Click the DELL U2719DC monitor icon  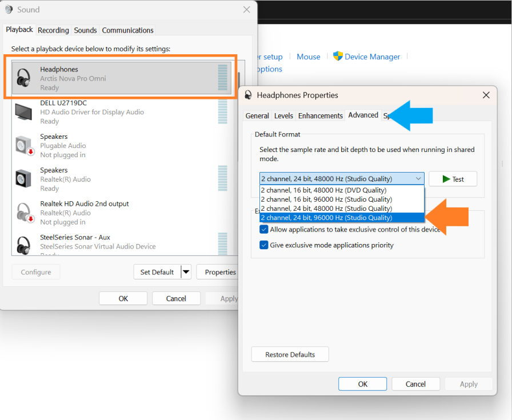(23, 112)
